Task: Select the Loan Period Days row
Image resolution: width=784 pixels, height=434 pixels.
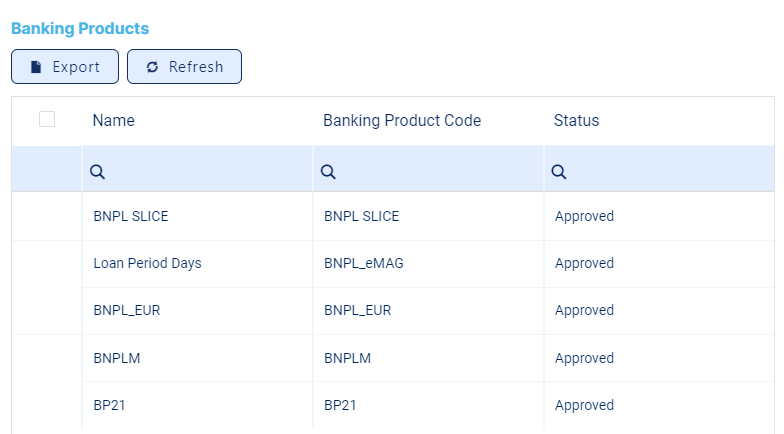Action: point(147,264)
